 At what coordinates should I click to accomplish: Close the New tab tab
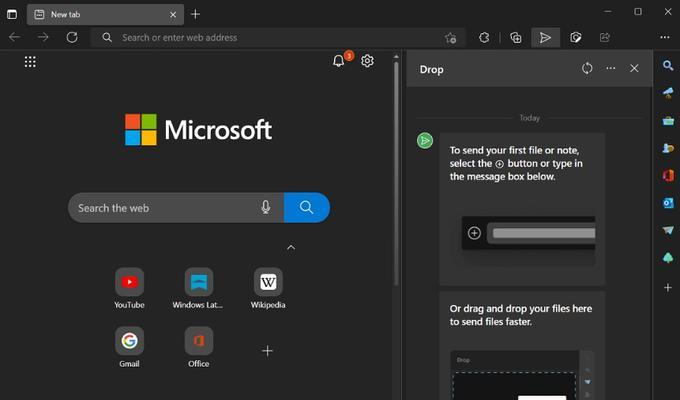[173, 14]
